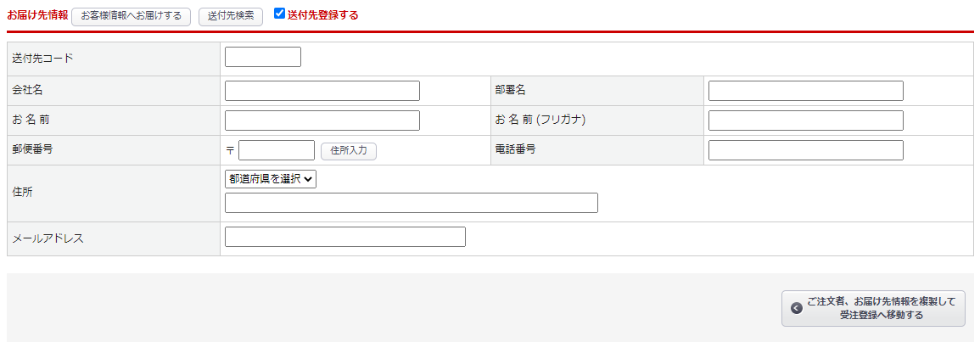Click ご注文者、お届け先情報を複製して受注登録へ移動する button
The height and width of the screenshot is (342, 980).
(x=873, y=308)
